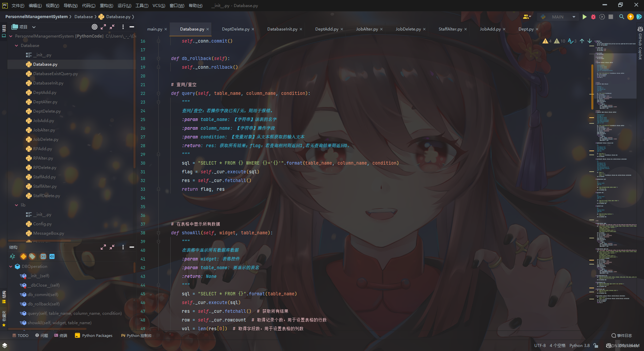Image resolution: width=644 pixels, height=351 pixels.
Task: Open the GitHub Copilot side panel
Action: tap(640, 44)
